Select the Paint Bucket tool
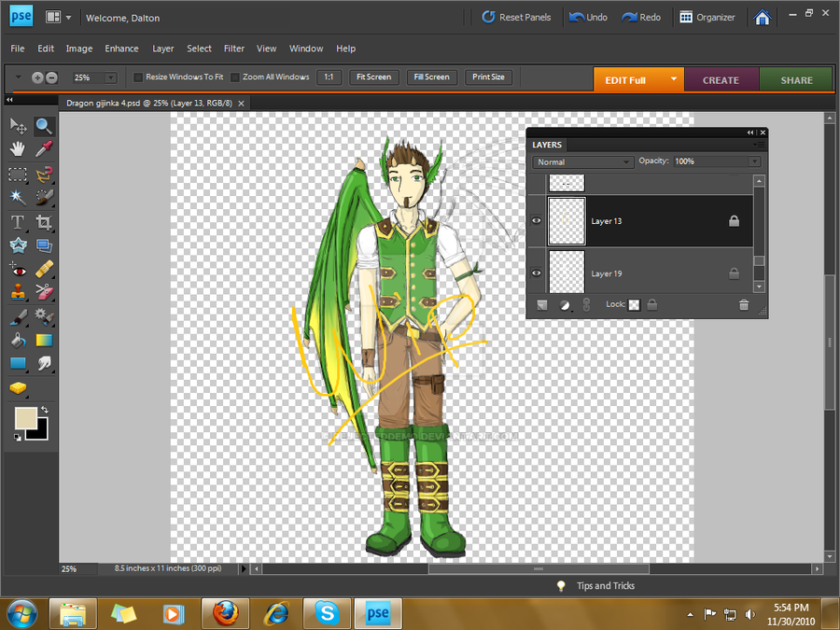 coord(18,340)
